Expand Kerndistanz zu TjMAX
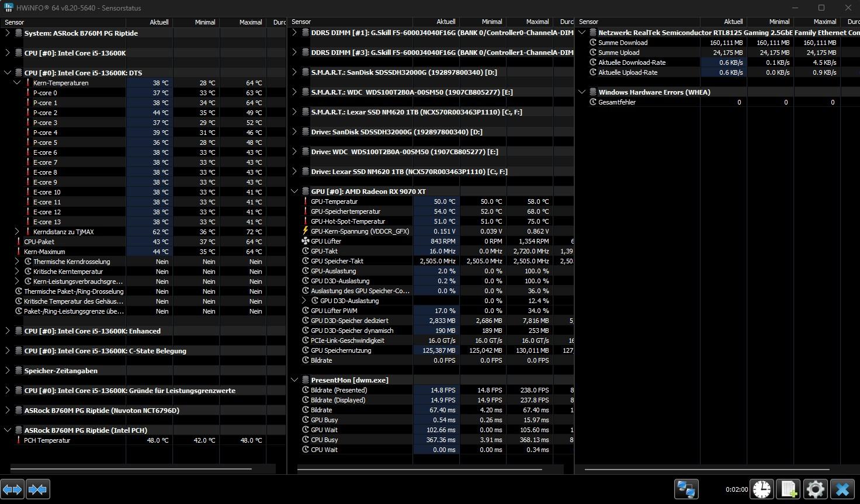860x504 pixels. [17, 232]
